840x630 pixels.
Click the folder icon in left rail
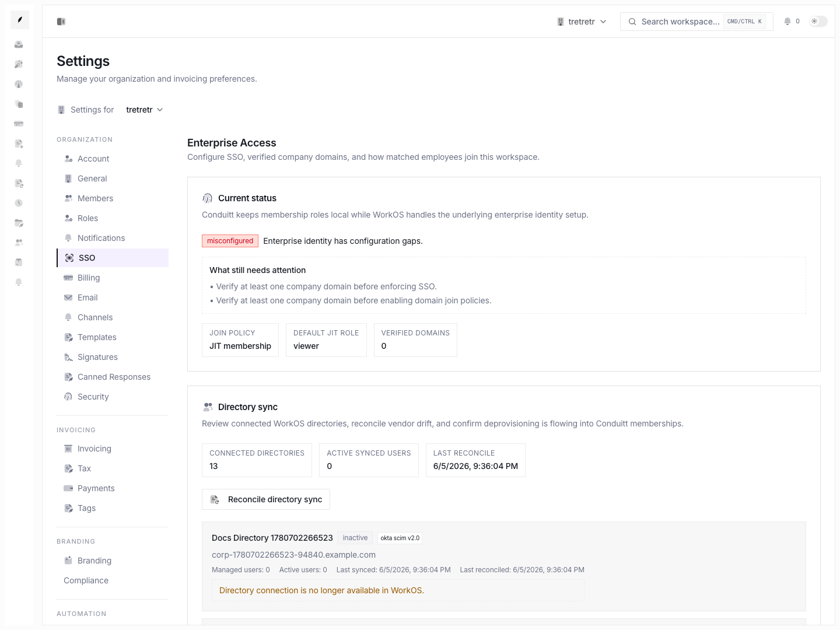point(19,223)
